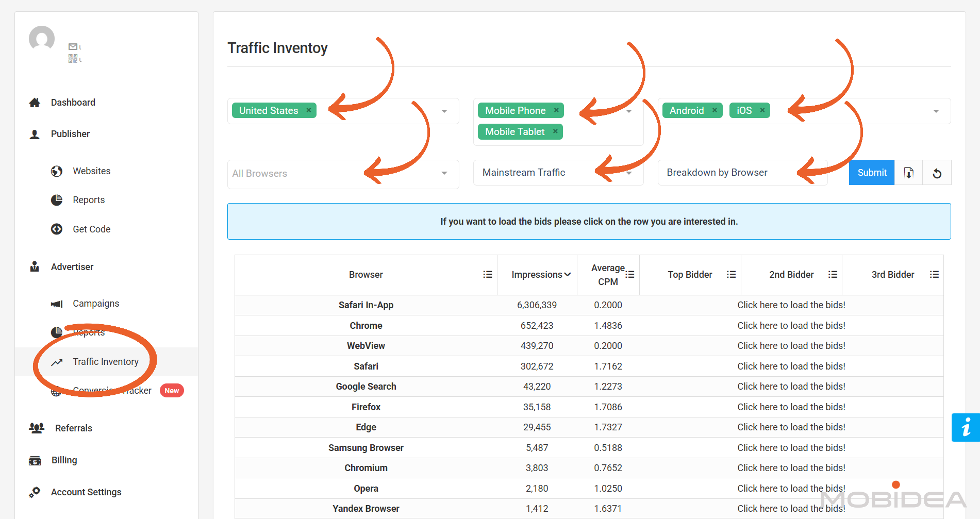Image resolution: width=980 pixels, height=519 pixels.
Task: Open 3rd Bidder column menu icon
Action: point(934,275)
